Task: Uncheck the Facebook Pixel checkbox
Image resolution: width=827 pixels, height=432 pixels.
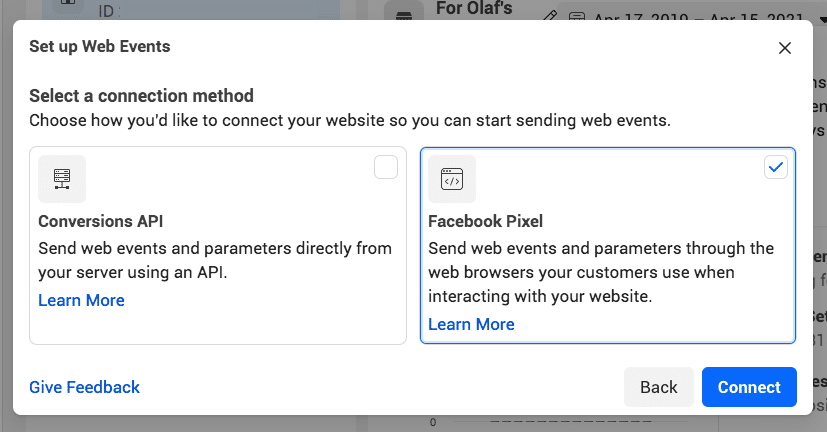Action: pyautogui.click(x=776, y=167)
